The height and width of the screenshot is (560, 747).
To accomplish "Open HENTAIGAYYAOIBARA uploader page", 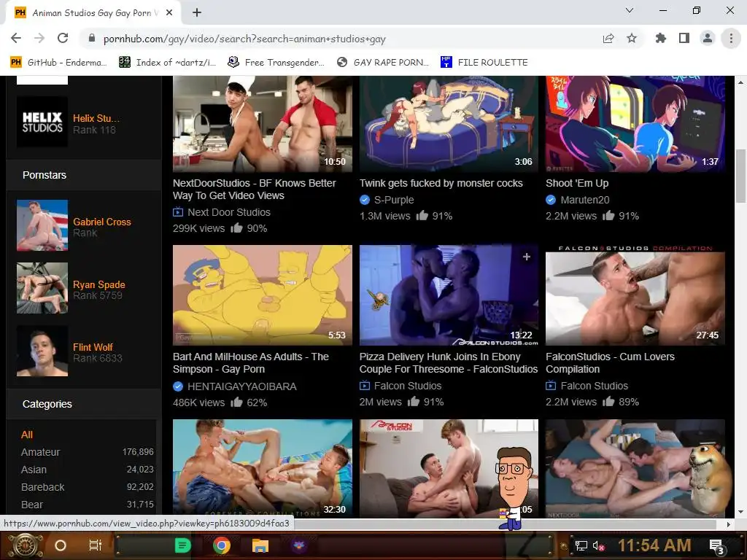I will 242,386.
